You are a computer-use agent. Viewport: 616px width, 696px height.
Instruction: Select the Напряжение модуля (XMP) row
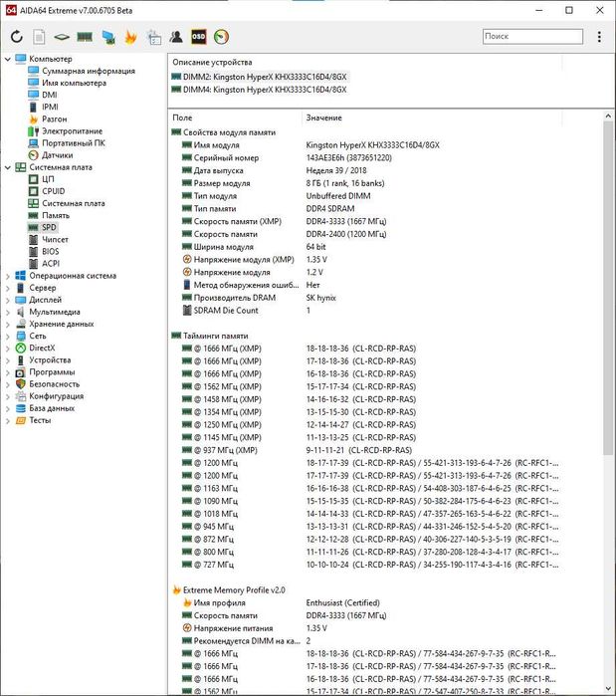[x=363, y=259]
